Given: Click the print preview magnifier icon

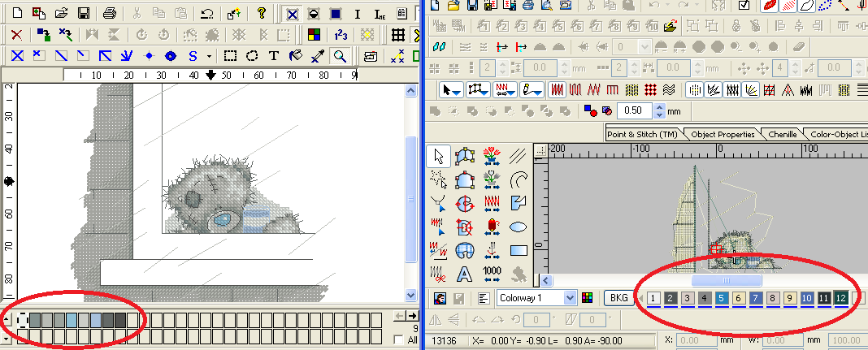Looking at the screenshot, I should pos(547,5).
